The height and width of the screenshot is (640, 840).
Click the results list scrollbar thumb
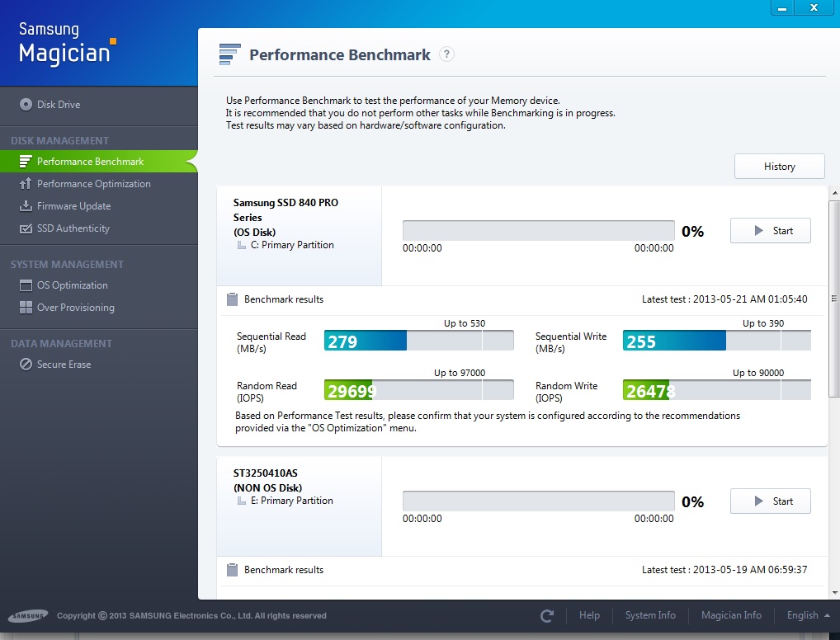(x=834, y=299)
